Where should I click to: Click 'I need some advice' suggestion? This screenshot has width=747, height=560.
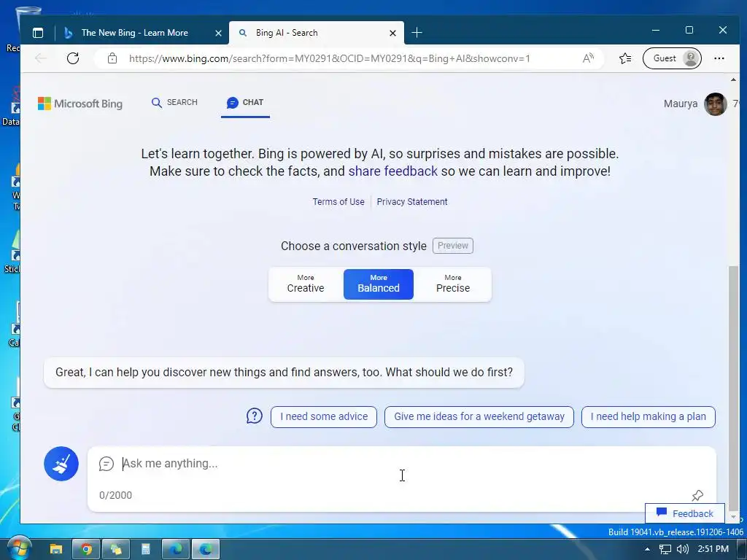tap(324, 416)
